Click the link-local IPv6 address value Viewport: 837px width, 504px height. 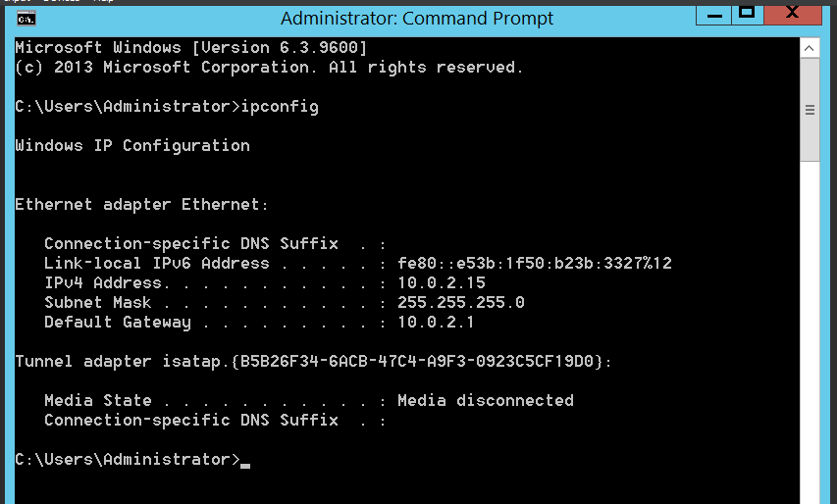[x=535, y=263]
